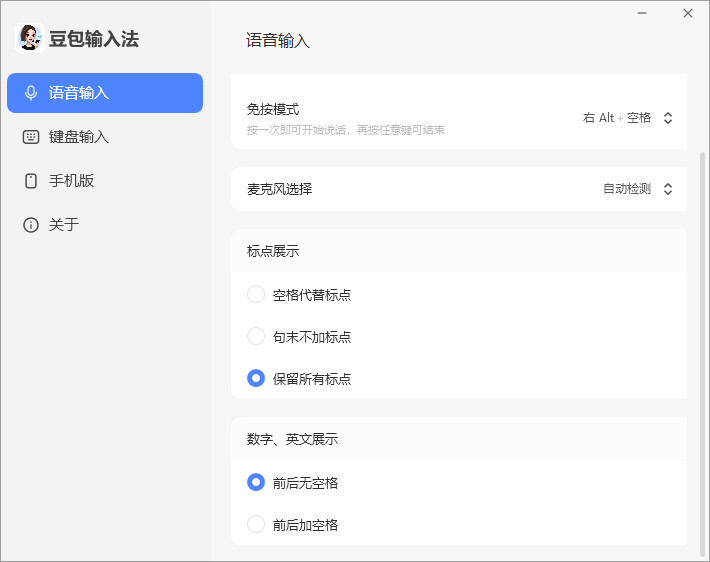Click the 标点展示 section header
Viewport: 710px width, 562px height.
273,251
